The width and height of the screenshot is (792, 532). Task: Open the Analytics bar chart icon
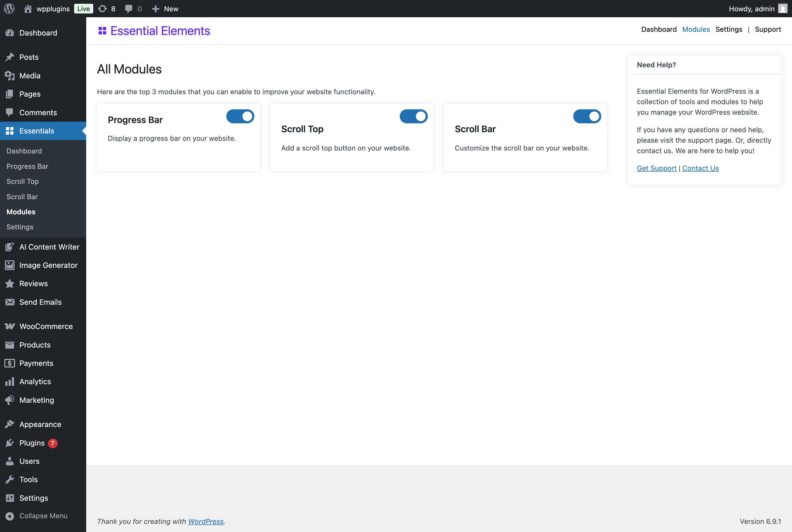[x=10, y=381]
